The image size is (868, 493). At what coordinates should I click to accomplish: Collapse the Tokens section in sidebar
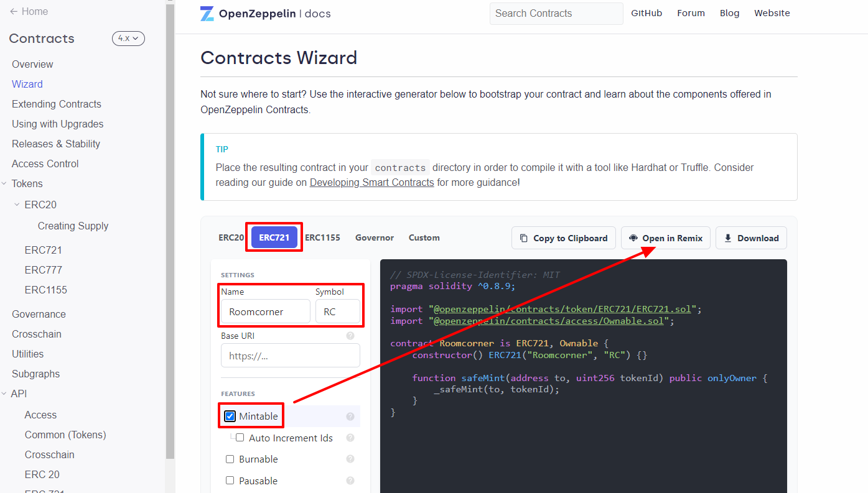(5, 184)
